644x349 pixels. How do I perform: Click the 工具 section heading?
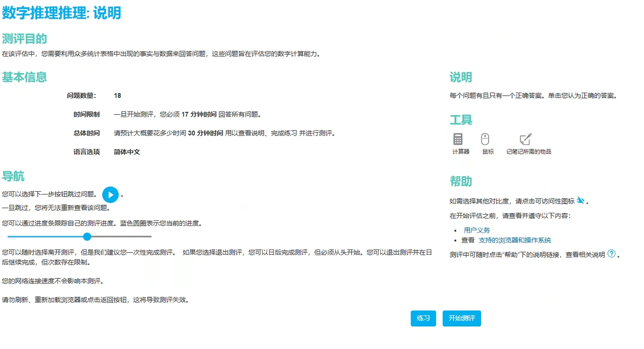(x=461, y=120)
